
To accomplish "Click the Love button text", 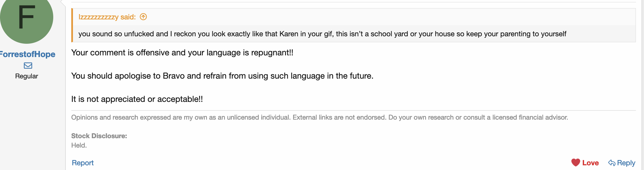I will pos(590,163).
